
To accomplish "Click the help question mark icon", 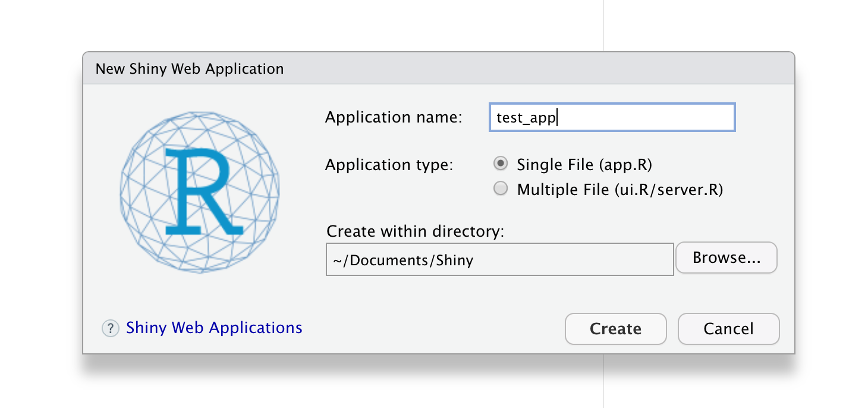I will tap(111, 328).
